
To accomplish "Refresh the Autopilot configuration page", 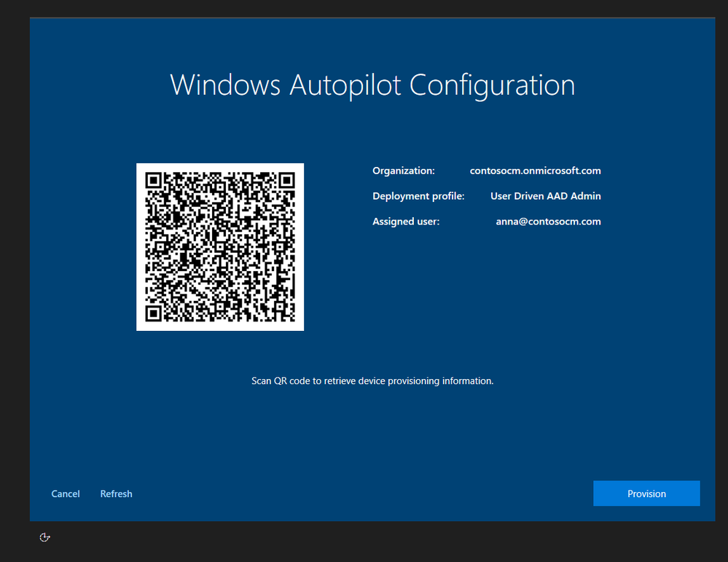I will [x=116, y=493].
